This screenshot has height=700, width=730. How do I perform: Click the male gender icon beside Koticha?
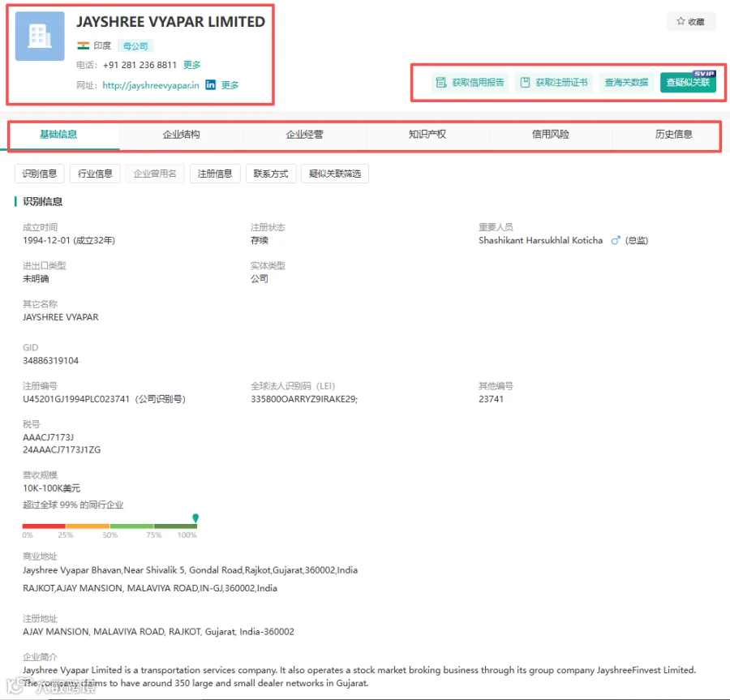(616, 240)
